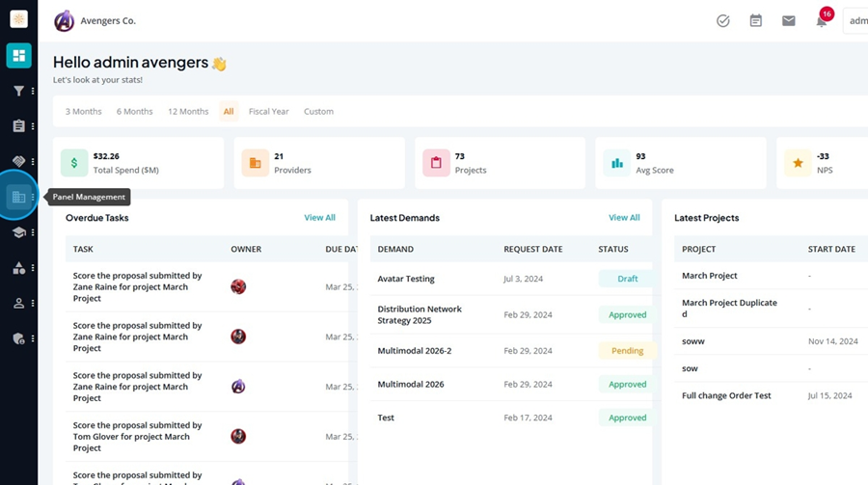Click the START DATE column header
868x485 pixels.
831,249
